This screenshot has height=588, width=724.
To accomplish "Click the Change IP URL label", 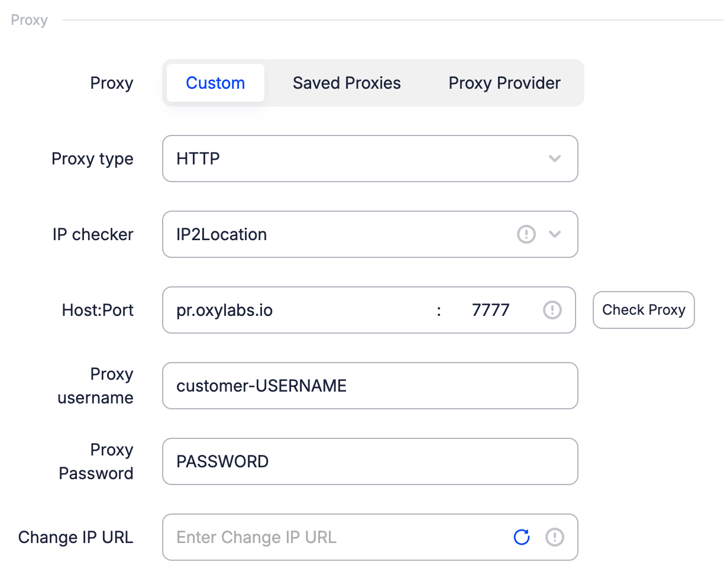I will point(76,537).
